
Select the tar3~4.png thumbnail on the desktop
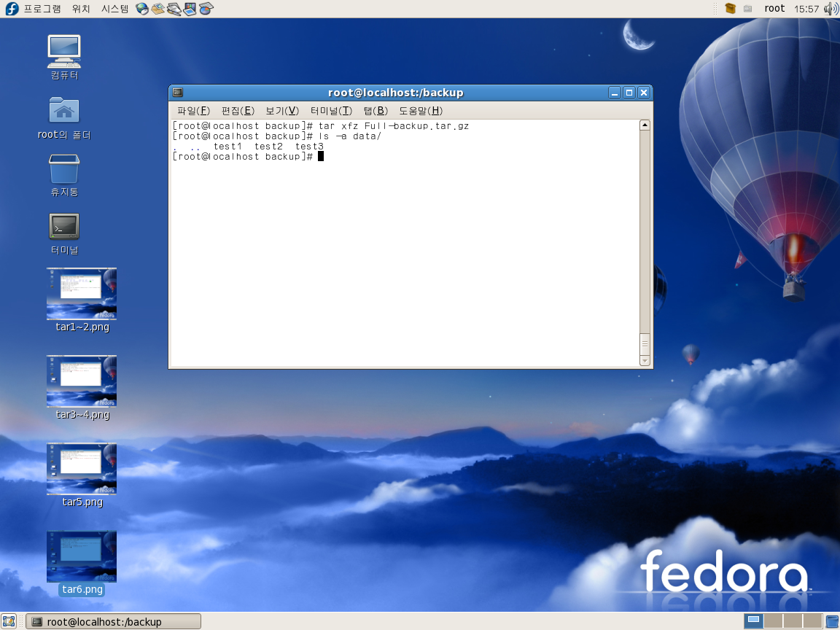click(x=82, y=381)
